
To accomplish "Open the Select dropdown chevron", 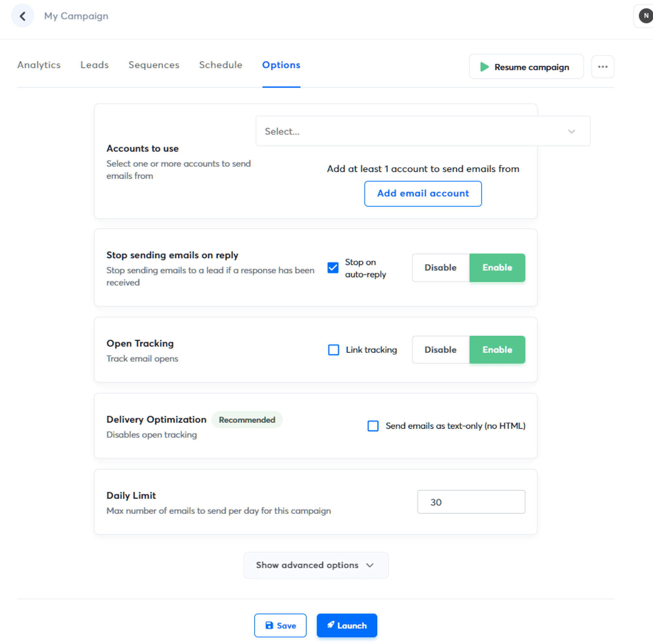I will click(x=572, y=131).
